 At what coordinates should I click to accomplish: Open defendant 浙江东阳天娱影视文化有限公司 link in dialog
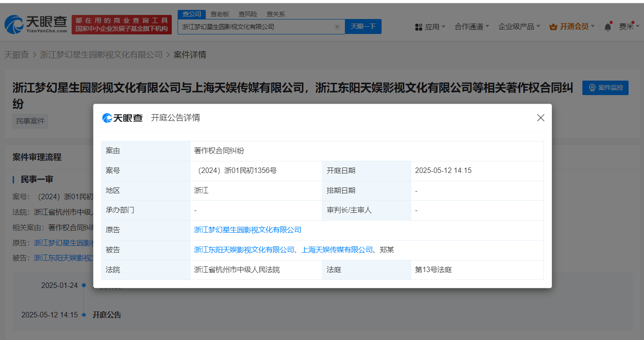(244, 250)
